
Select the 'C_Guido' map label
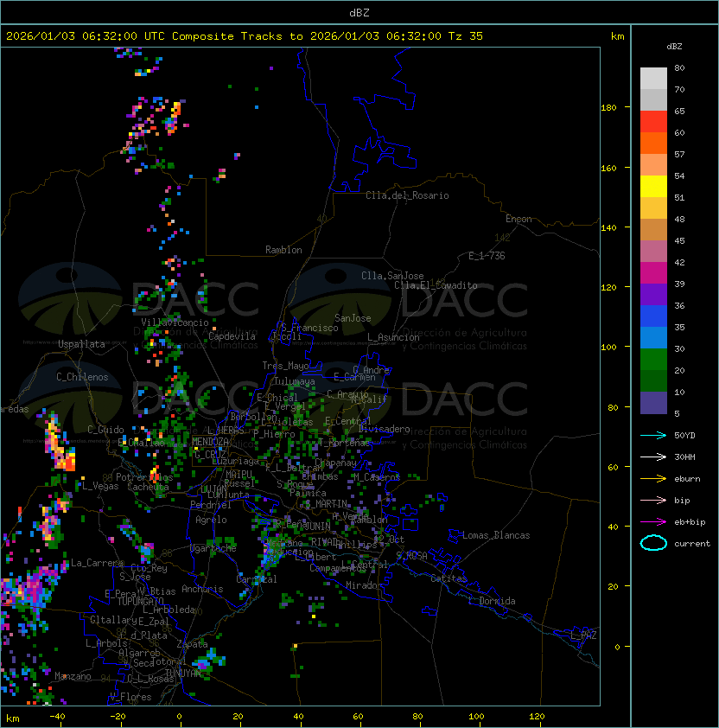pyautogui.click(x=105, y=430)
